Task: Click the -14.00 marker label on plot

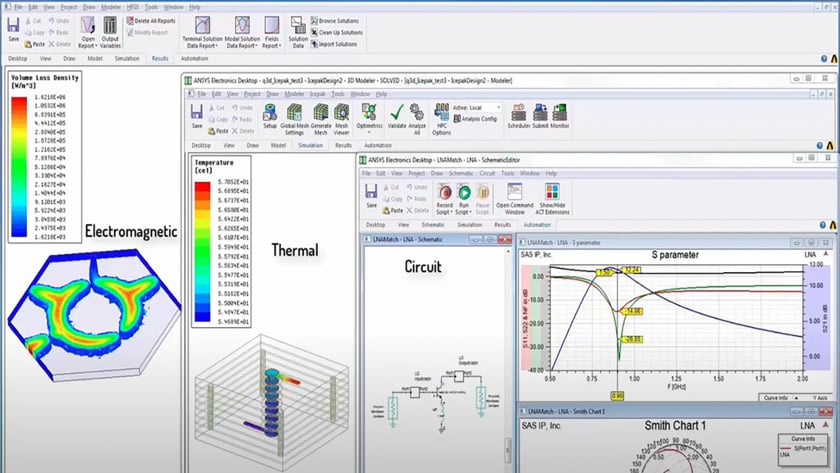Action: pyautogui.click(x=632, y=311)
